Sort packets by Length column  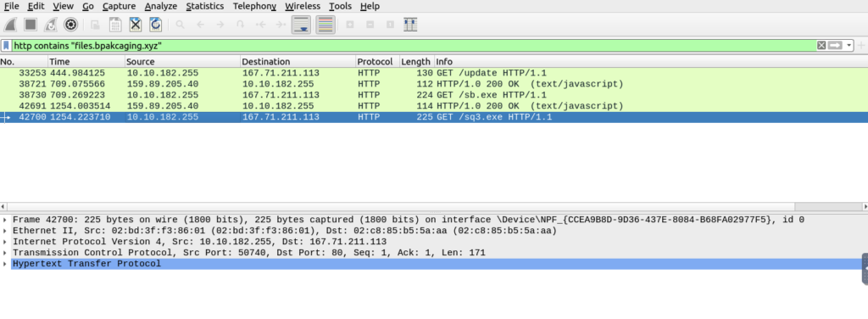(x=417, y=61)
